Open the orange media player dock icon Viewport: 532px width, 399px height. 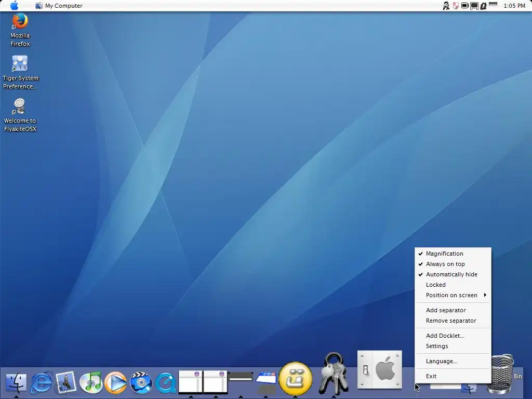tap(116, 383)
